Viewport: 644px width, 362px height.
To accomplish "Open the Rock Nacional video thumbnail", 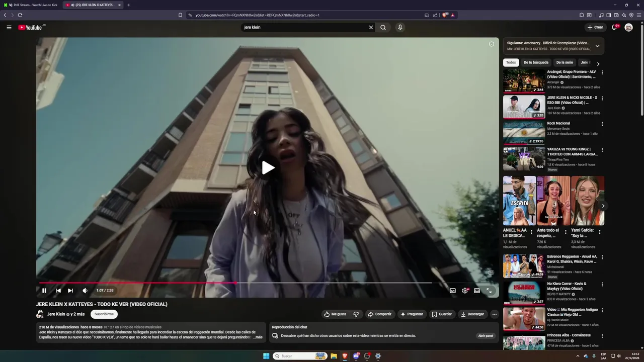I will tap(524, 132).
